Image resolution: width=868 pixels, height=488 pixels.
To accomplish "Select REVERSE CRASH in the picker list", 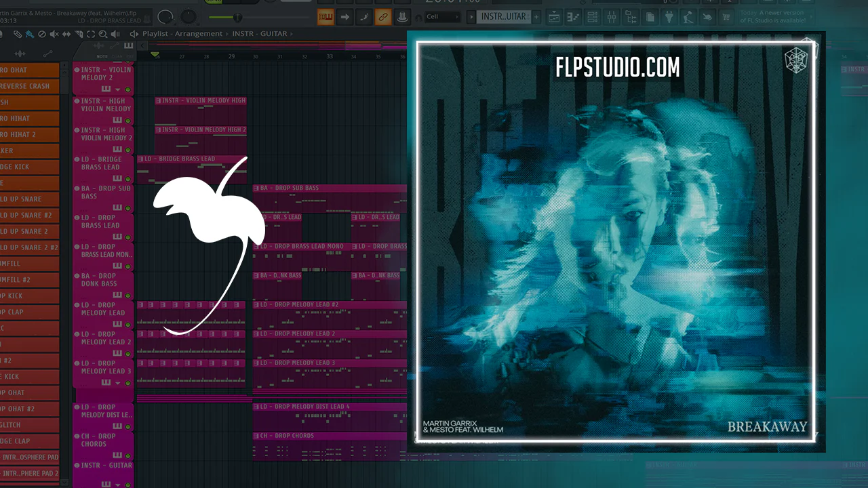I will [x=30, y=86].
